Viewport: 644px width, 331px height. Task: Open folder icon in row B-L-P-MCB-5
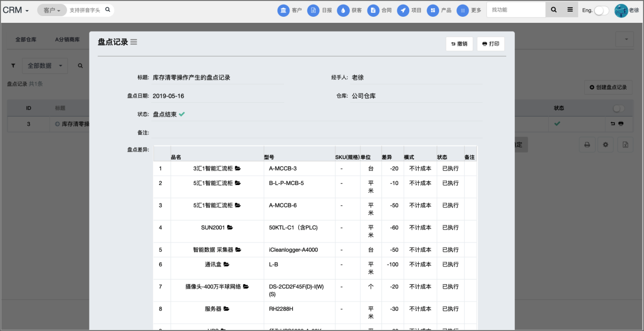pyautogui.click(x=237, y=183)
